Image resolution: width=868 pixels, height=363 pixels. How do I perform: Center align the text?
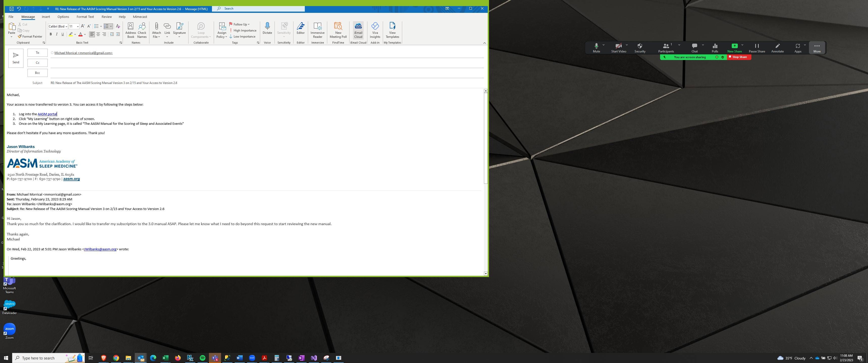(98, 34)
